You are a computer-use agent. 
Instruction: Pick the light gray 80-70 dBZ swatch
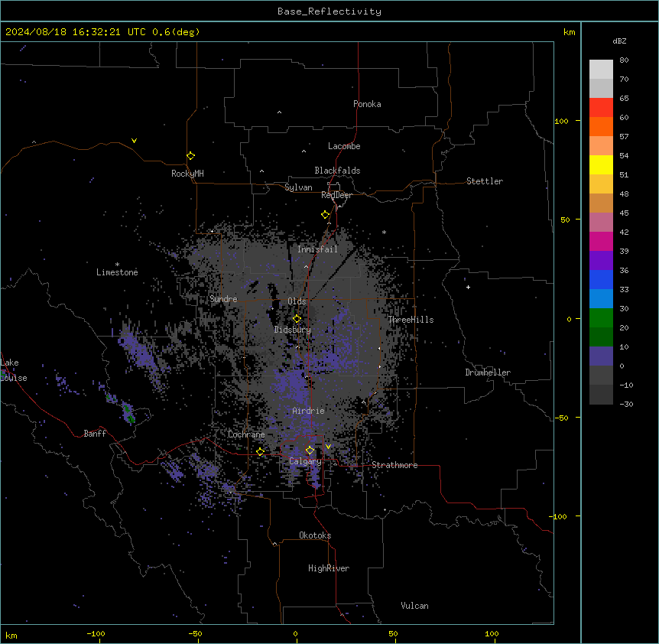pyautogui.click(x=601, y=70)
